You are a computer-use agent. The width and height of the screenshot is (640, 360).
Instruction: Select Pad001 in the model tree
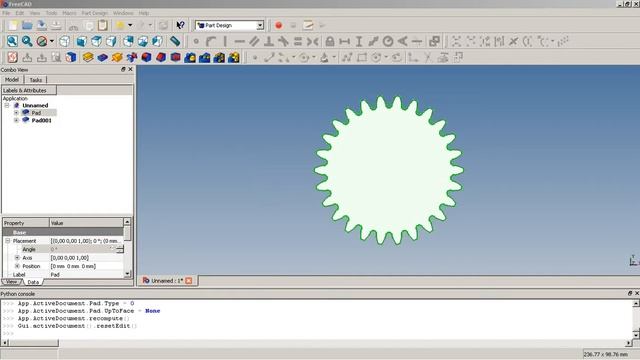click(42, 120)
